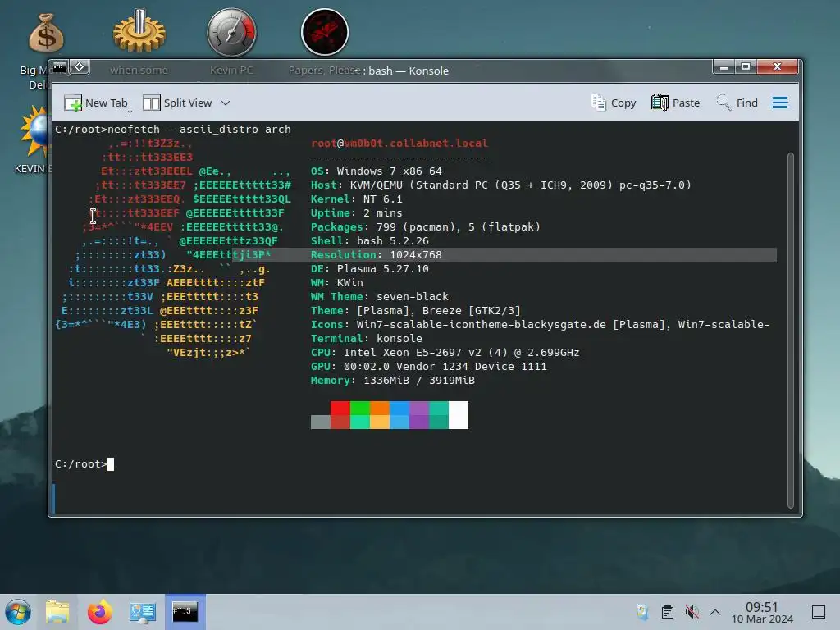Click the 'Shell: bash 5.2.26' line
840x630 pixels.
pos(370,241)
